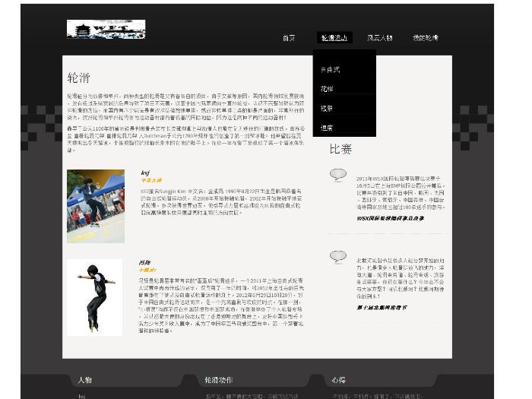Click the ksj skater photo thumbnail
The width and height of the screenshot is (532, 399).
click(x=95, y=206)
